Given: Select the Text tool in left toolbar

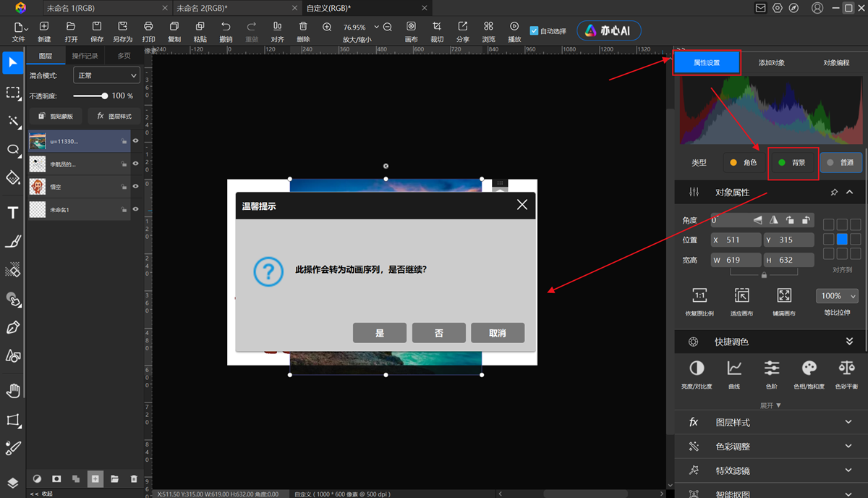Looking at the screenshot, I should tap(13, 213).
